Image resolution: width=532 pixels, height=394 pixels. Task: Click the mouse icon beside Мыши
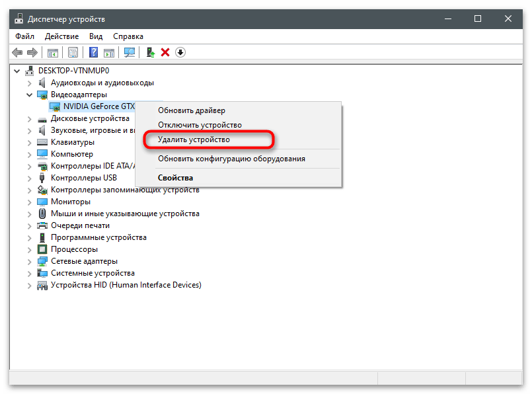tap(42, 214)
